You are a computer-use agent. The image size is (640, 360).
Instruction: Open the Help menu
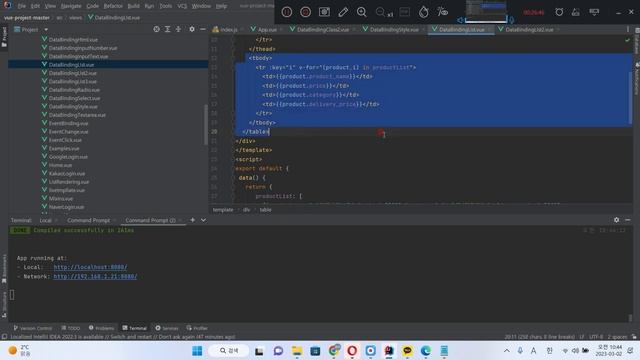[221, 6]
